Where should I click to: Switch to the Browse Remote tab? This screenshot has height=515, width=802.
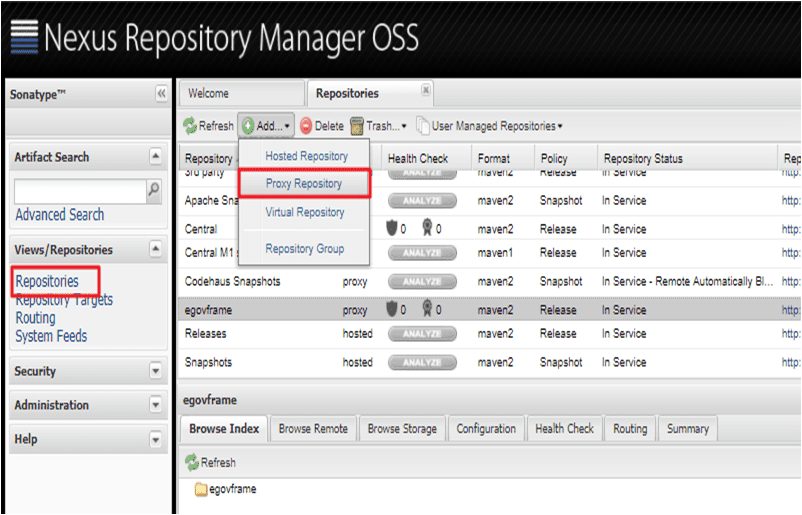(313, 429)
